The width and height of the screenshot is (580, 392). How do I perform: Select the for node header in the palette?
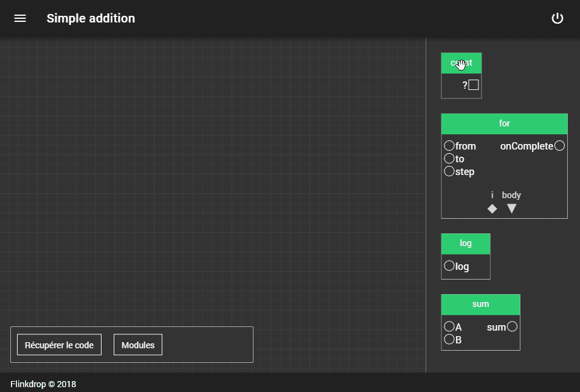click(x=504, y=123)
